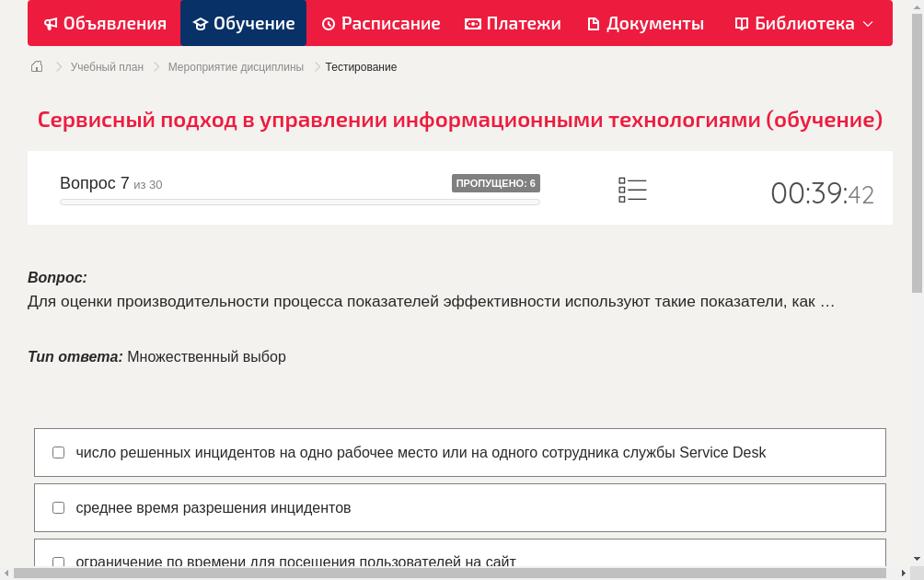
Task: Click the question progress bar
Action: [x=299, y=202]
